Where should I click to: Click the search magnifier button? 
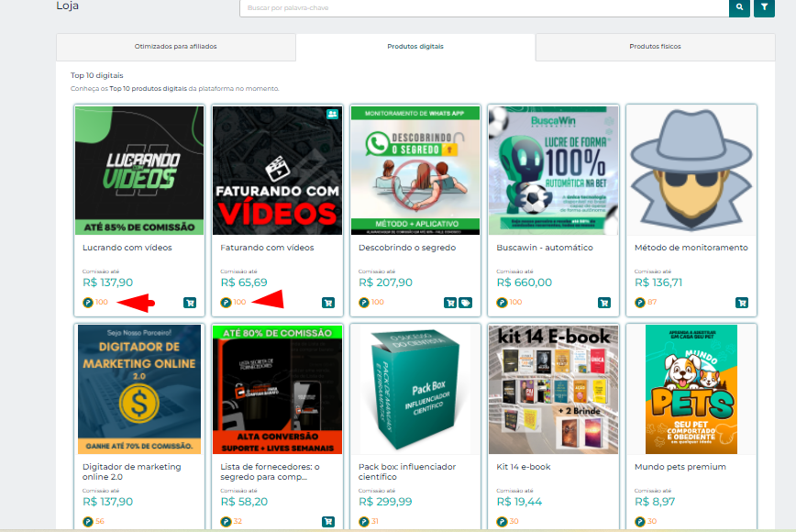coord(739,7)
